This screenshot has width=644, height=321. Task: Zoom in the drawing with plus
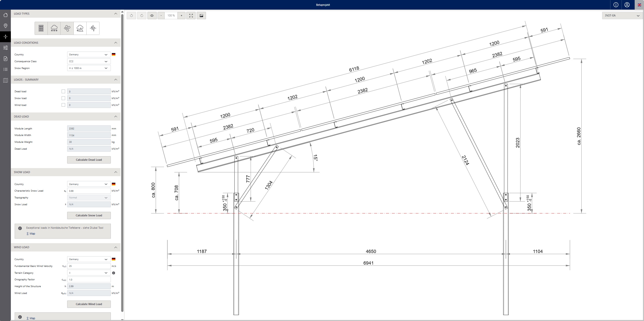182,16
